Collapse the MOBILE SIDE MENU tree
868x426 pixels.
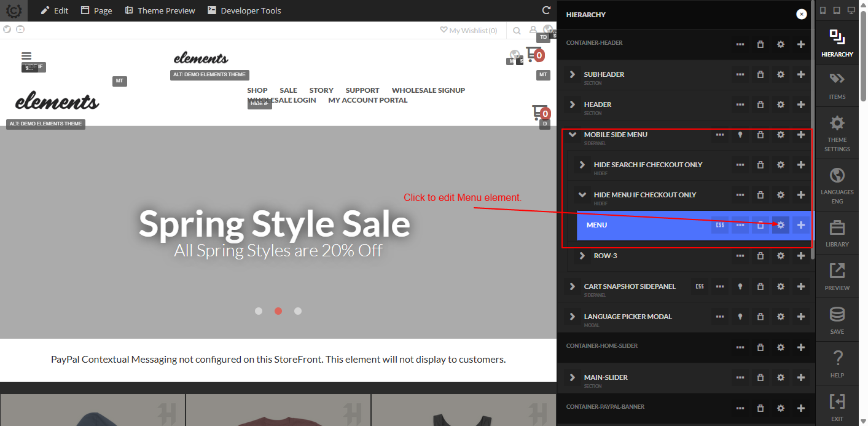pos(573,135)
